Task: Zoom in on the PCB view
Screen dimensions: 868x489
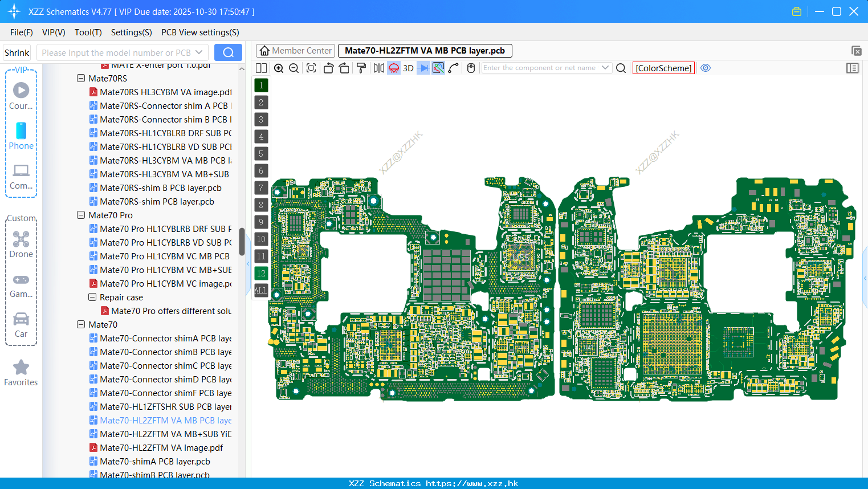Action: [279, 68]
